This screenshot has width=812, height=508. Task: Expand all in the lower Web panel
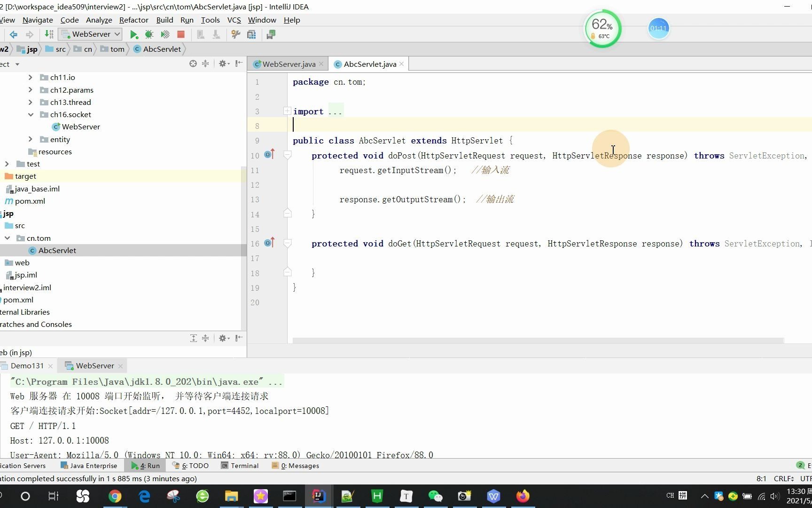(193, 338)
